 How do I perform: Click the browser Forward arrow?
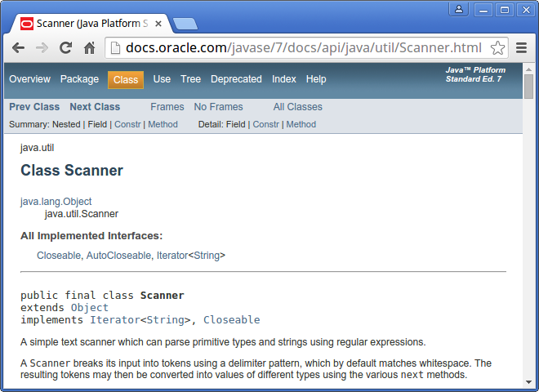tap(42, 48)
